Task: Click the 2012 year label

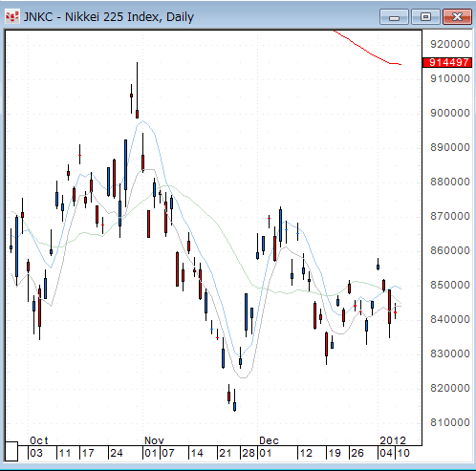Action: (x=393, y=440)
